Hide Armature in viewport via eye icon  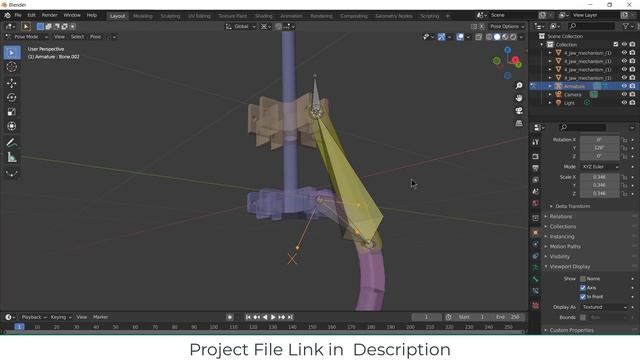point(624,86)
